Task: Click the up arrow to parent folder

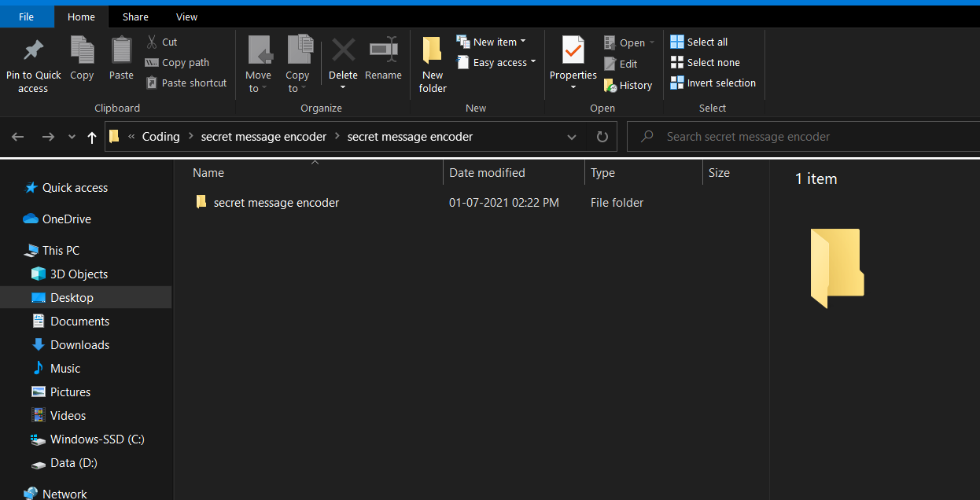Action: click(92, 137)
